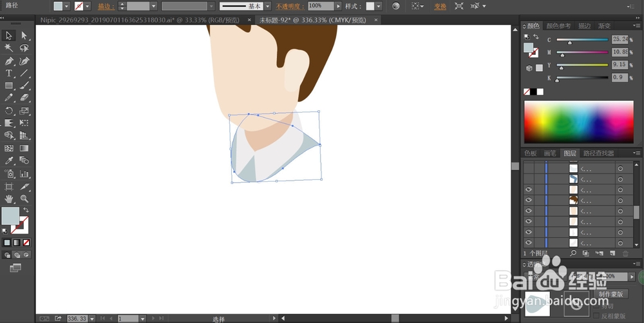The height and width of the screenshot is (323, 644).
Task: Click the Delete Selection trash icon in Layers
Action: 625,253
